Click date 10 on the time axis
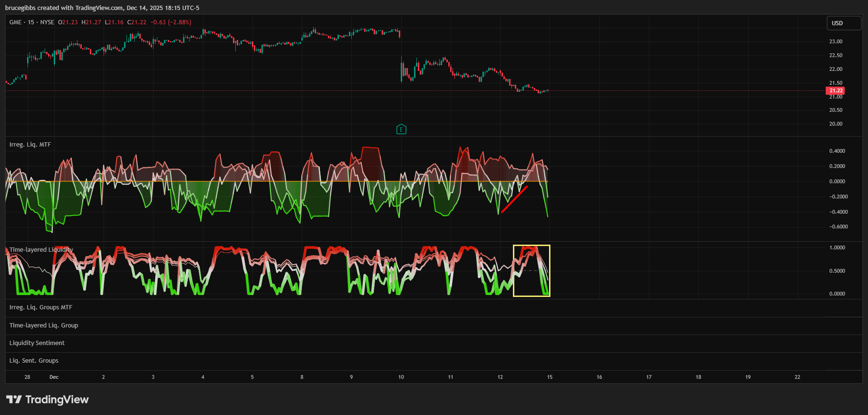 pos(401,377)
